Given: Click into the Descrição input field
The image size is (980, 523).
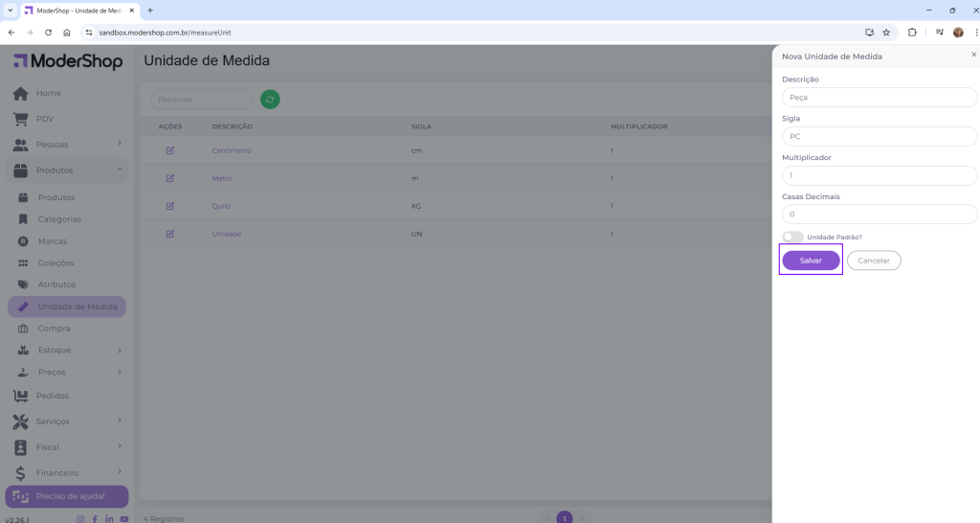Looking at the screenshot, I should click(879, 97).
